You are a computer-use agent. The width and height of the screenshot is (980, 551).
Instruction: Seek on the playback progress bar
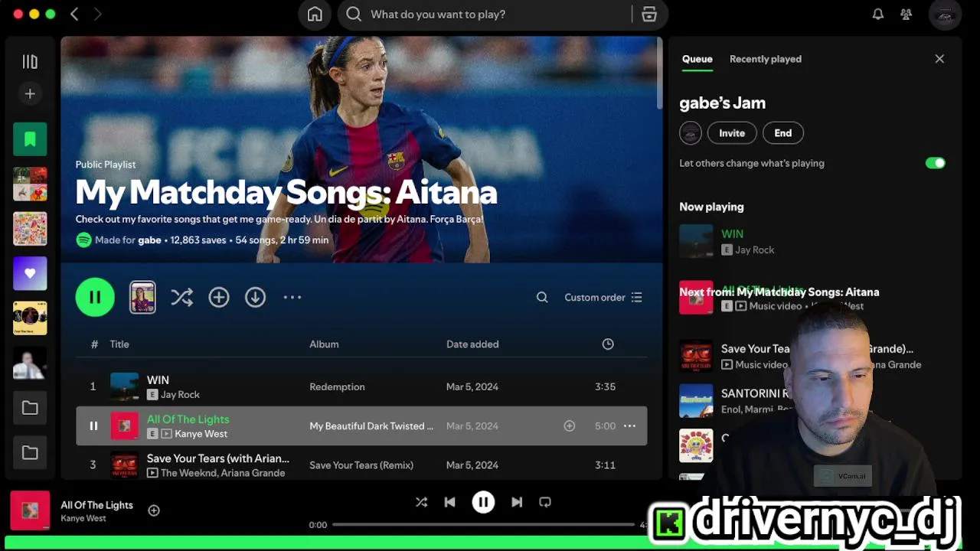[x=484, y=525]
